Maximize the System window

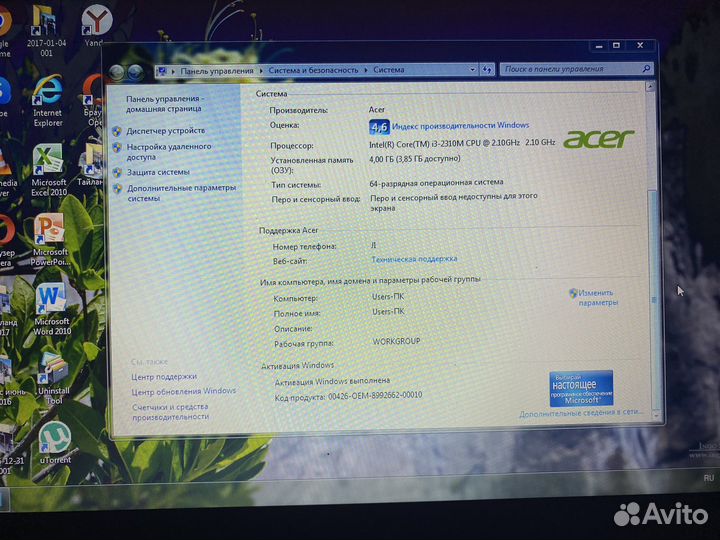[617, 45]
